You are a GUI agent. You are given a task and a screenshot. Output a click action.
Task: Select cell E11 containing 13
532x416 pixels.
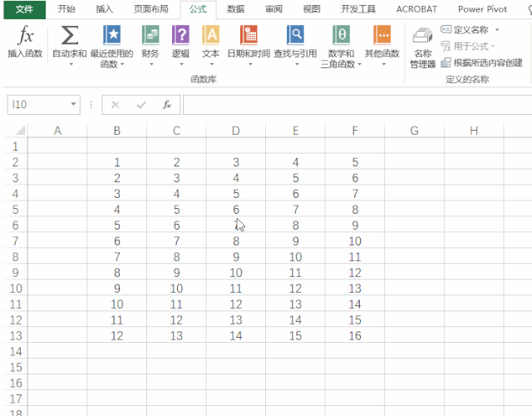[296, 305]
